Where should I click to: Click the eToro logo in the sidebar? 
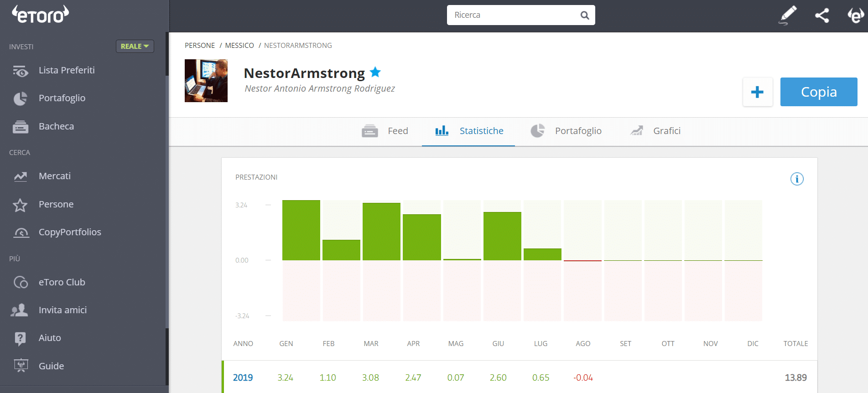pos(41,15)
